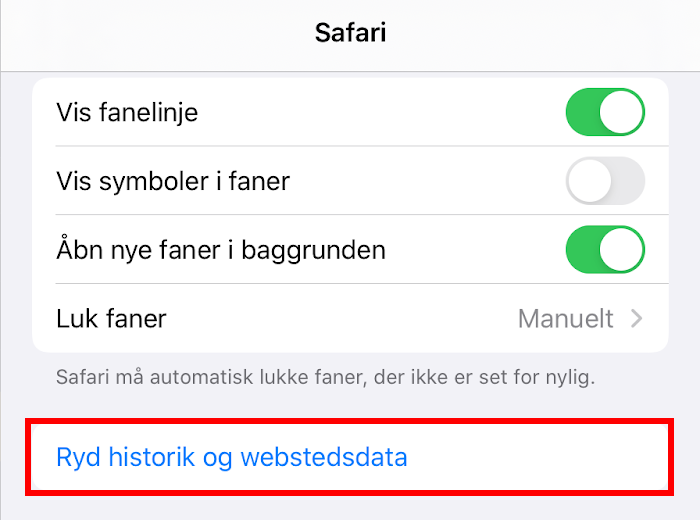Click Åbn nye faner i baggrunden label
Viewport: 700px width, 520px height.
pos(221,249)
